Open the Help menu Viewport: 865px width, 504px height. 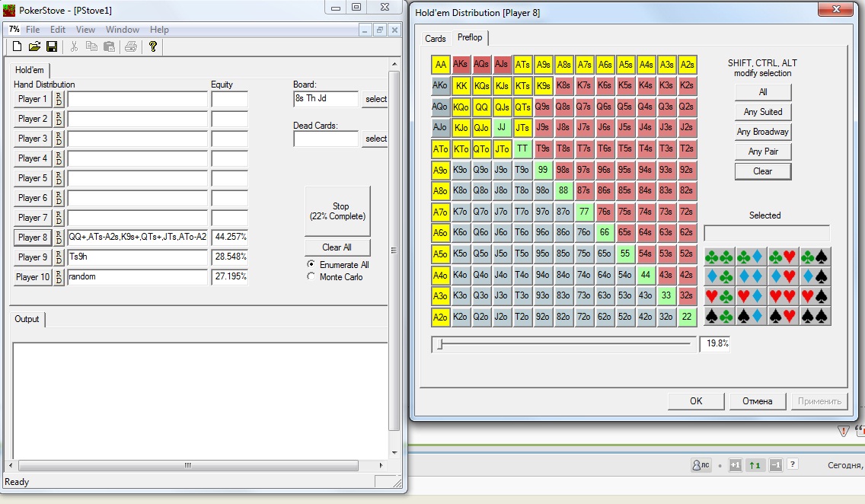[x=159, y=29]
